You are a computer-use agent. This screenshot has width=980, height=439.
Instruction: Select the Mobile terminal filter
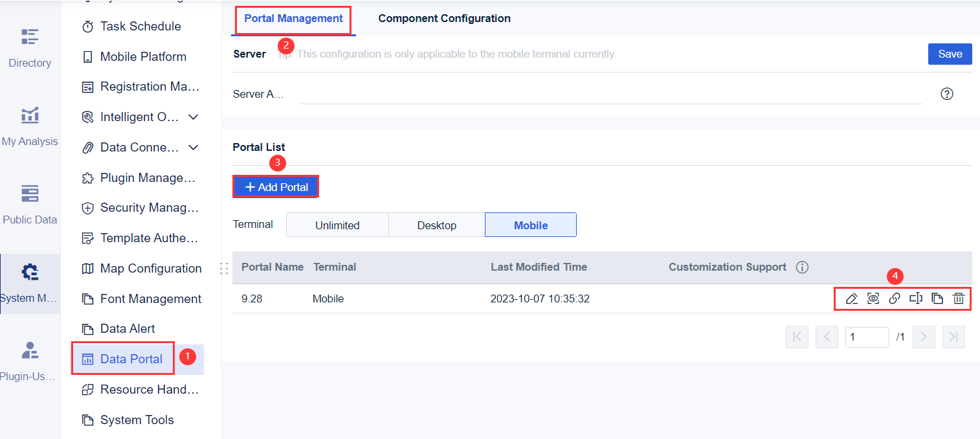pyautogui.click(x=531, y=225)
